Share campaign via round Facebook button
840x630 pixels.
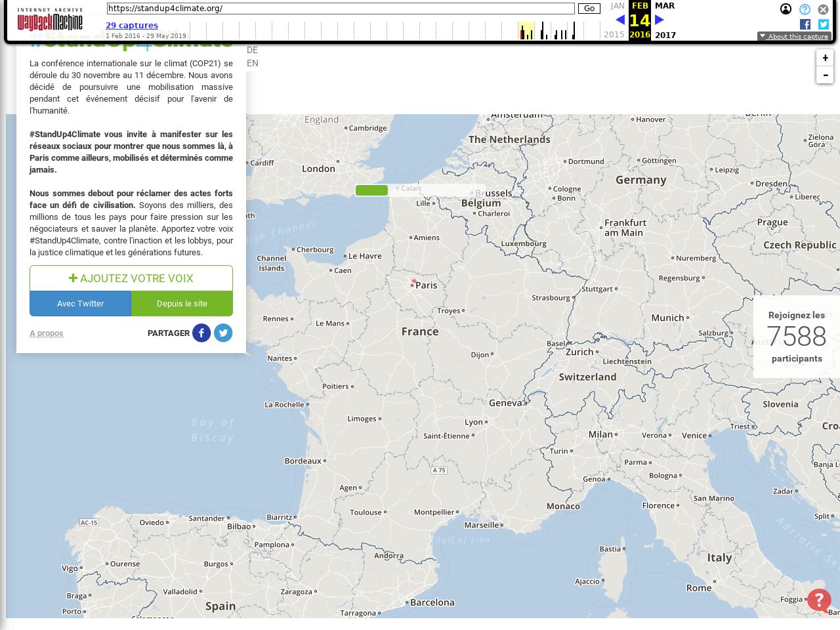tap(201, 333)
